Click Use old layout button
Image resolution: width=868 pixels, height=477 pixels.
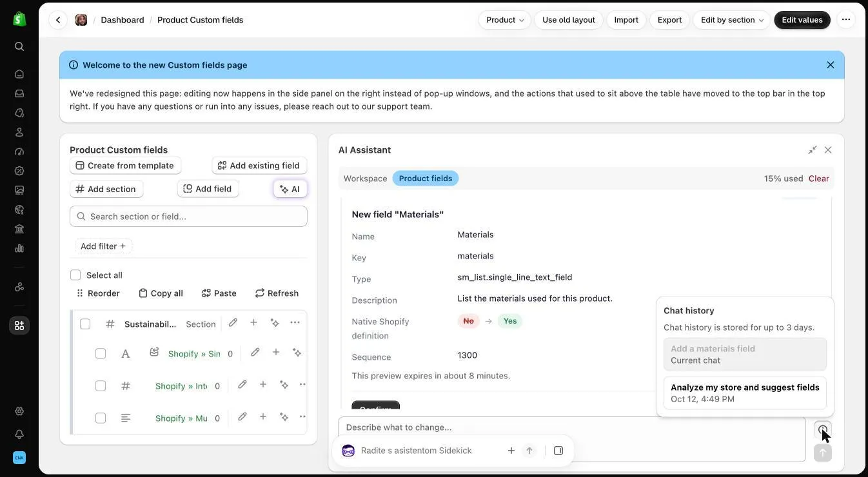pos(569,20)
